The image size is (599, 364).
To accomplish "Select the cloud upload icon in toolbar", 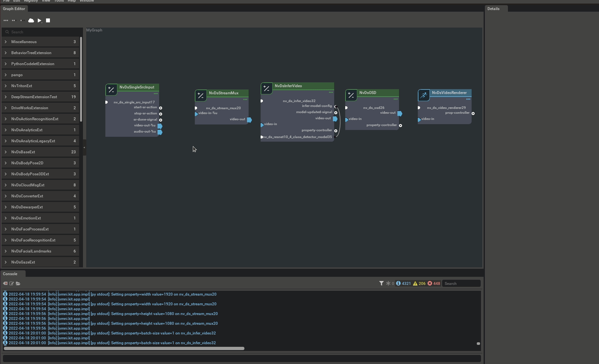I will (x=31, y=20).
